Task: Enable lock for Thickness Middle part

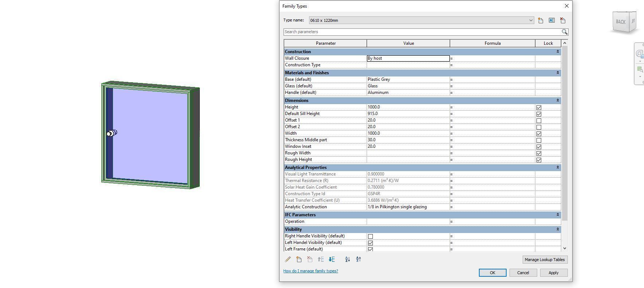Action: pos(539,140)
